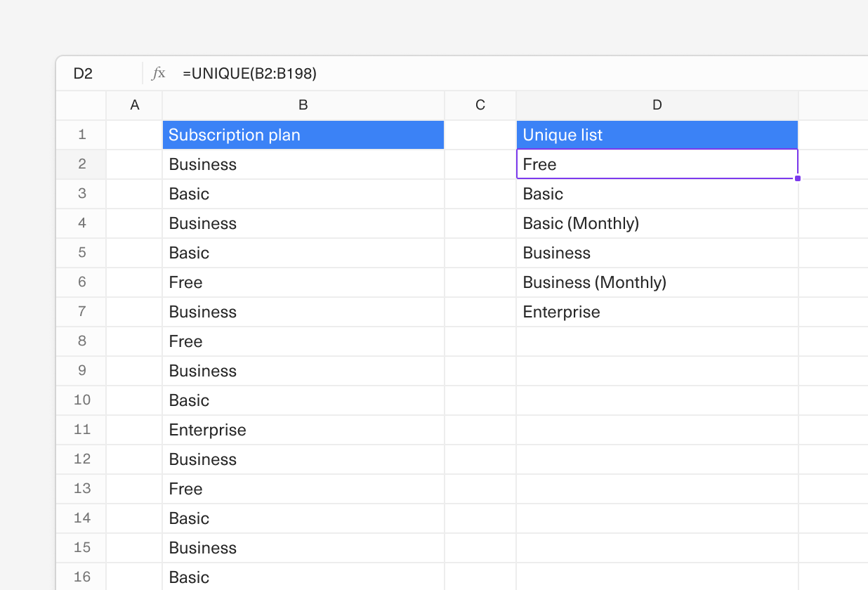Select cell D2 containing Free

pos(657,164)
